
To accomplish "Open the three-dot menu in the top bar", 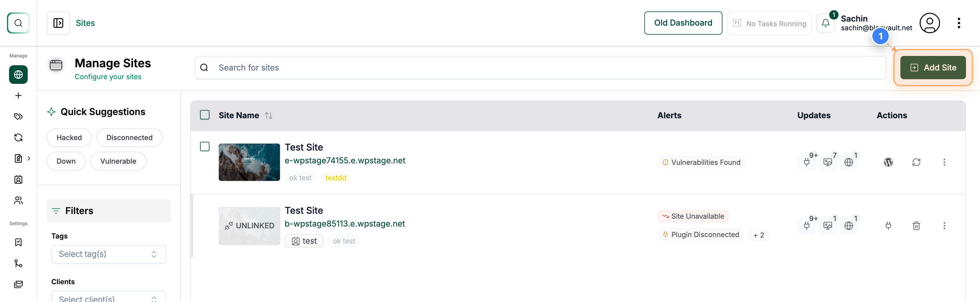I will pos(959,23).
